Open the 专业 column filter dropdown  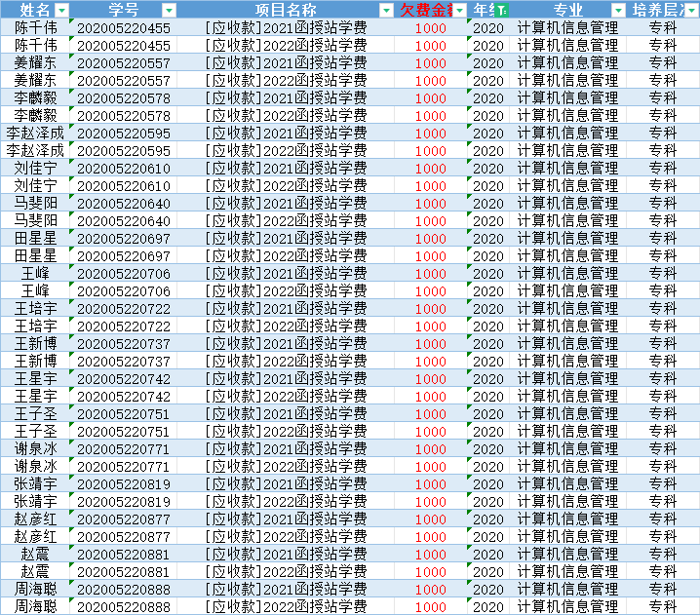click(x=617, y=10)
